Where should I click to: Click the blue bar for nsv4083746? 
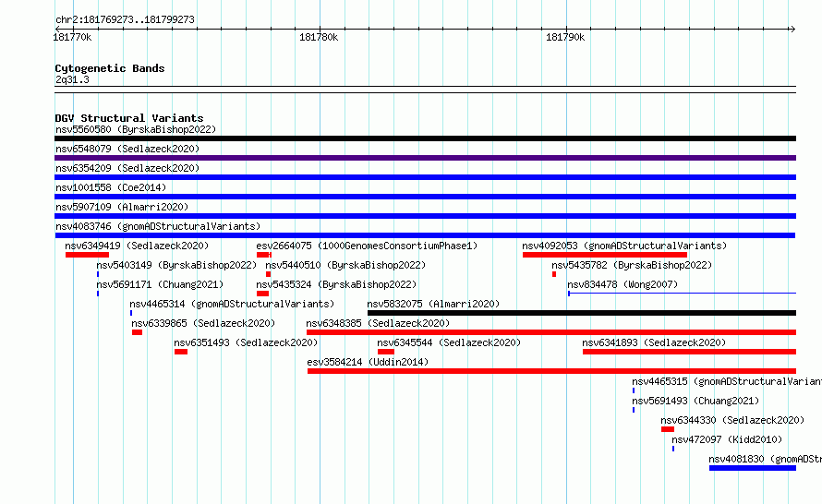(x=425, y=235)
